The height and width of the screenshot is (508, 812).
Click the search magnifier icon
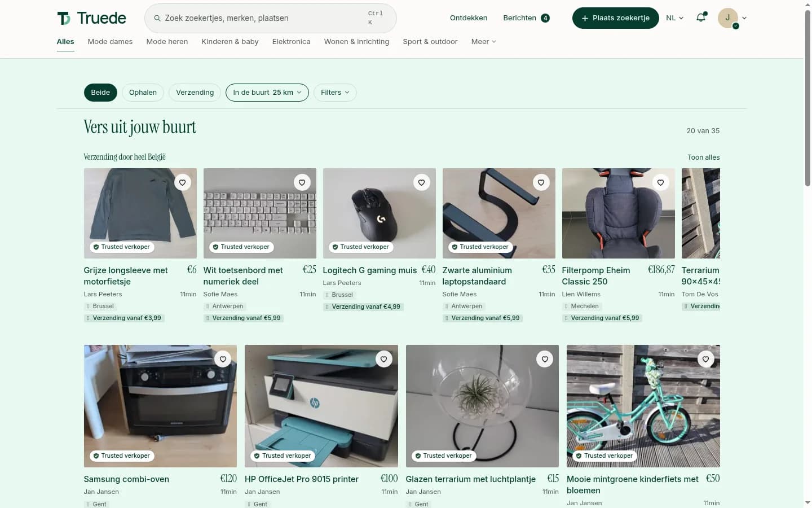pyautogui.click(x=157, y=18)
